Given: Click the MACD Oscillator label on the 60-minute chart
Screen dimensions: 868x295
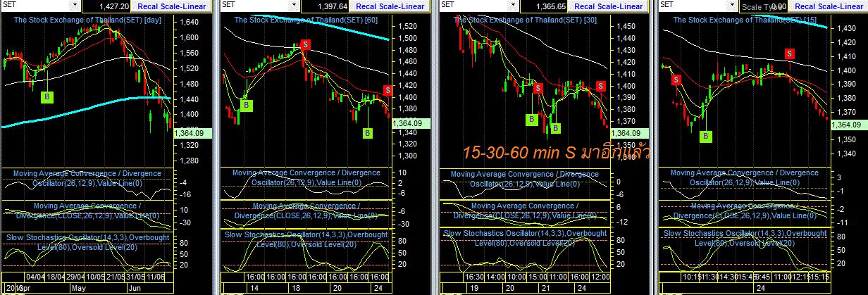Looking at the screenshot, I should click(x=306, y=178).
